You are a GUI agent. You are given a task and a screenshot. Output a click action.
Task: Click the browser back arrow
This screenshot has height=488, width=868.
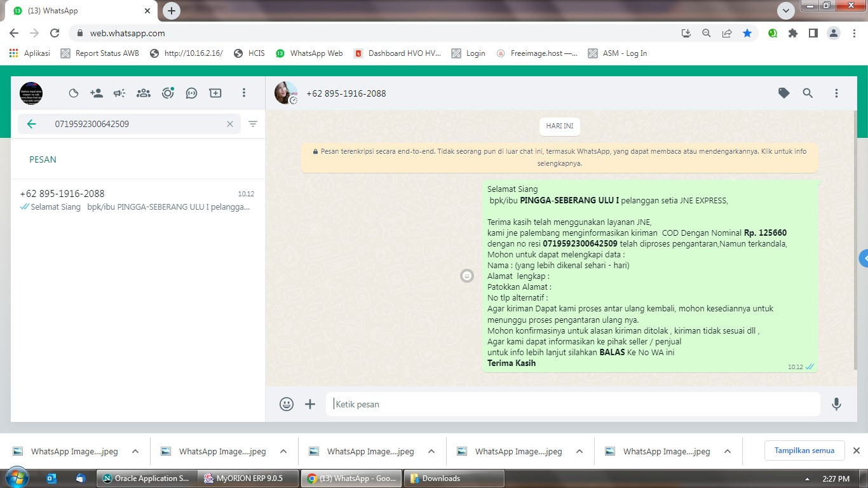14,33
